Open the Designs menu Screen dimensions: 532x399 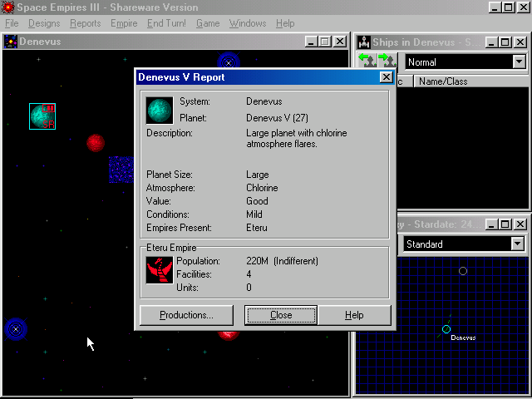tap(44, 23)
